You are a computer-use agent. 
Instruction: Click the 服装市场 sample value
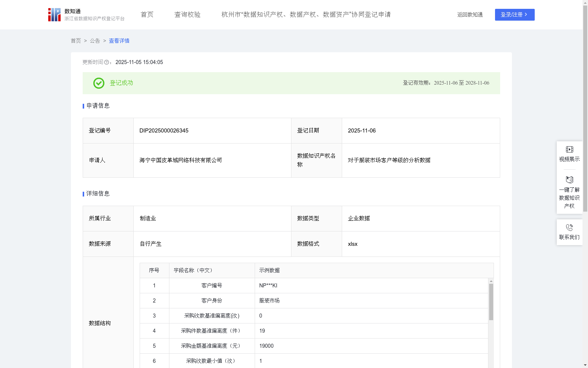click(269, 301)
